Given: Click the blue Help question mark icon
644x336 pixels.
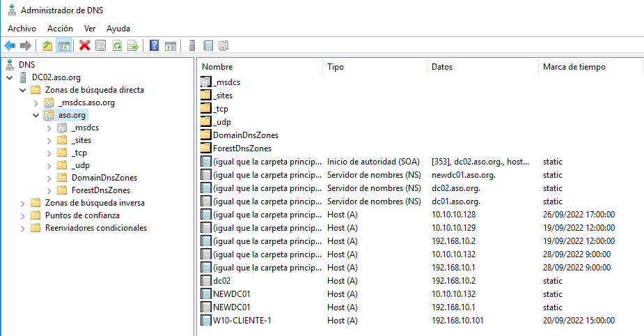Looking at the screenshot, I should pos(154,46).
